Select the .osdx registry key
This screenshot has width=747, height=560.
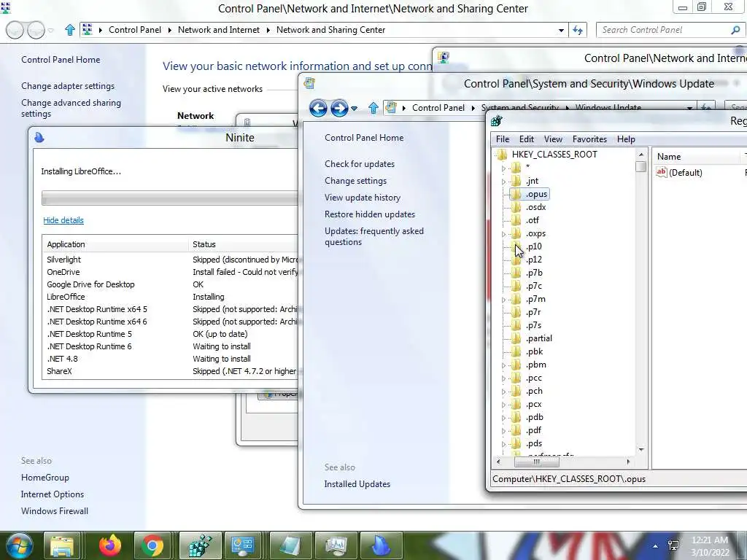(535, 207)
